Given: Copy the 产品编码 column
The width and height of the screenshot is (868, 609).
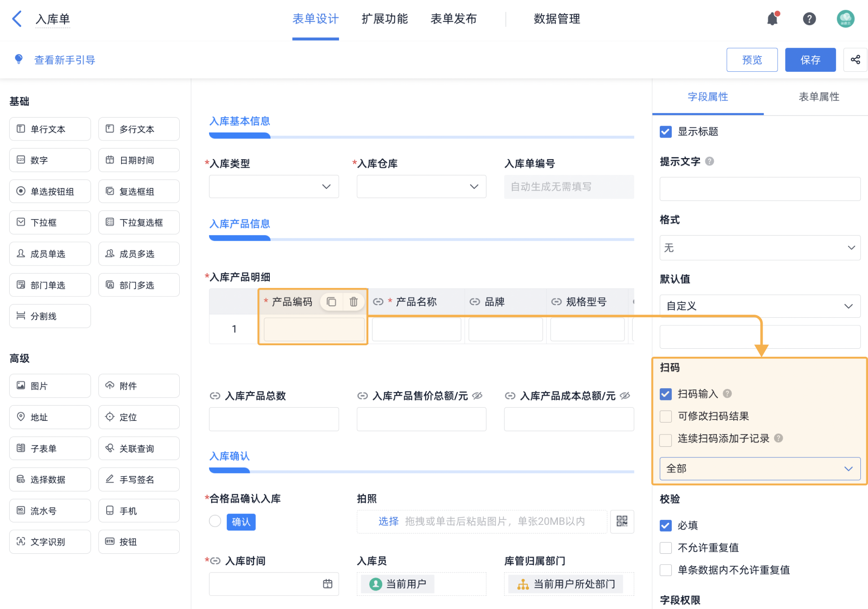Looking at the screenshot, I should point(331,302).
